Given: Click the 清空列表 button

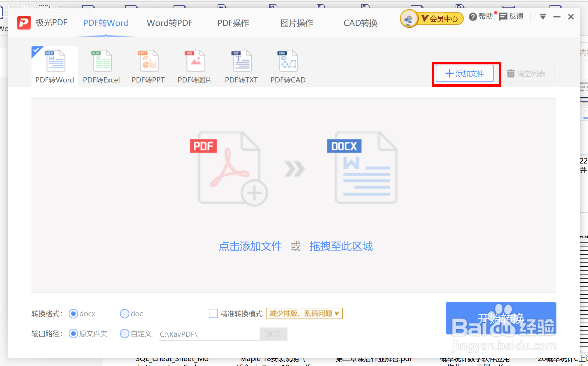Looking at the screenshot, I should pos(526,73).
